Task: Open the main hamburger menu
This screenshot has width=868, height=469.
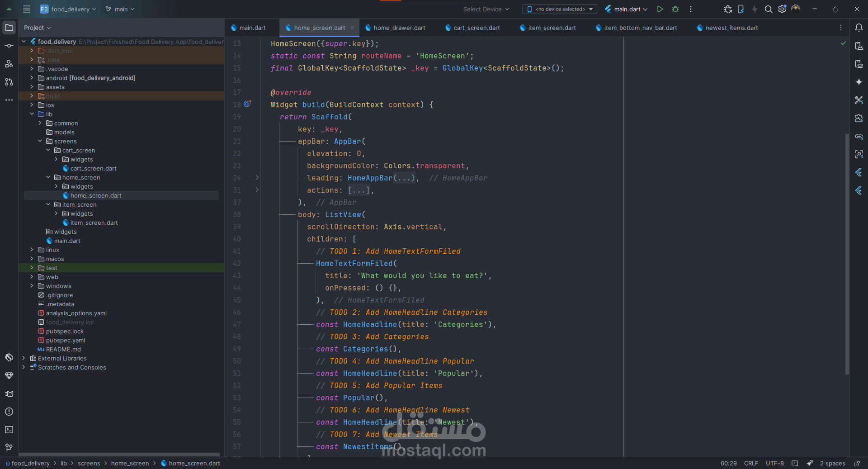Action: (x=27, y=9)
